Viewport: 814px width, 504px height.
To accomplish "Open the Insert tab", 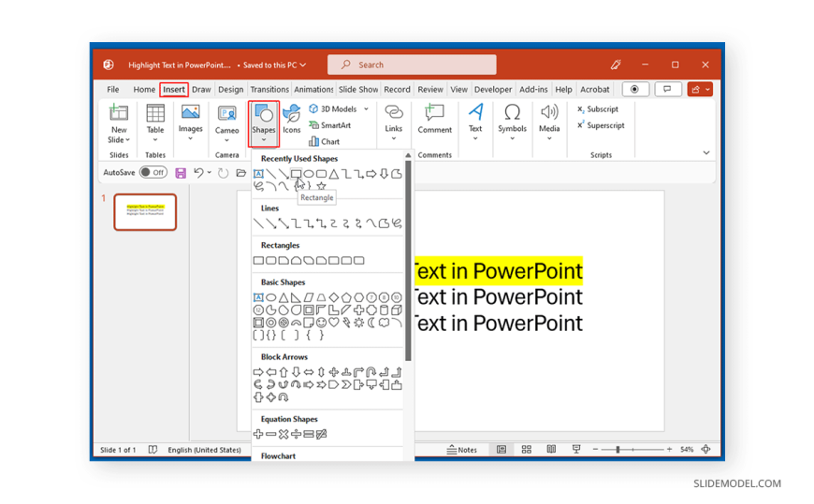I will 174,89.
